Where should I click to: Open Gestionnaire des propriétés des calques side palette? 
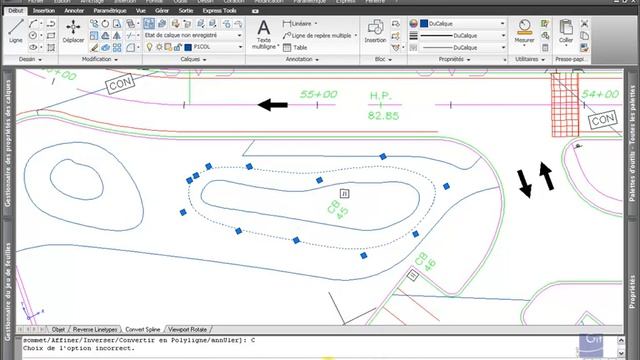tap(8, 143)
